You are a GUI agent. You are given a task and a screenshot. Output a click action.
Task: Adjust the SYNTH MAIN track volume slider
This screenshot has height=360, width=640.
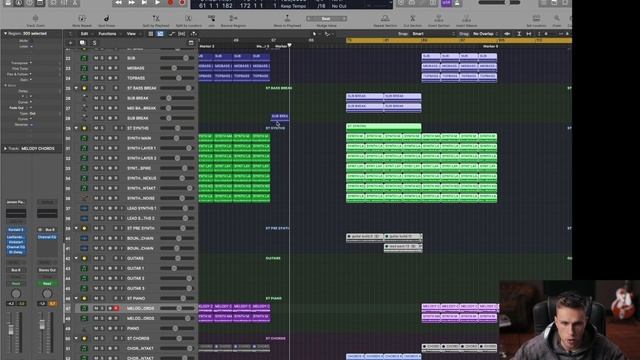point(177,138)
